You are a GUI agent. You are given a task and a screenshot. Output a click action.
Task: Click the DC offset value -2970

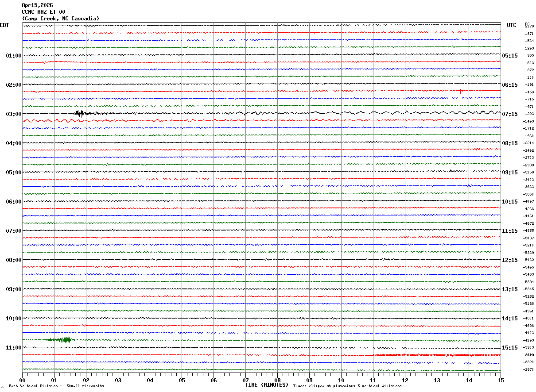click(528, 369)
